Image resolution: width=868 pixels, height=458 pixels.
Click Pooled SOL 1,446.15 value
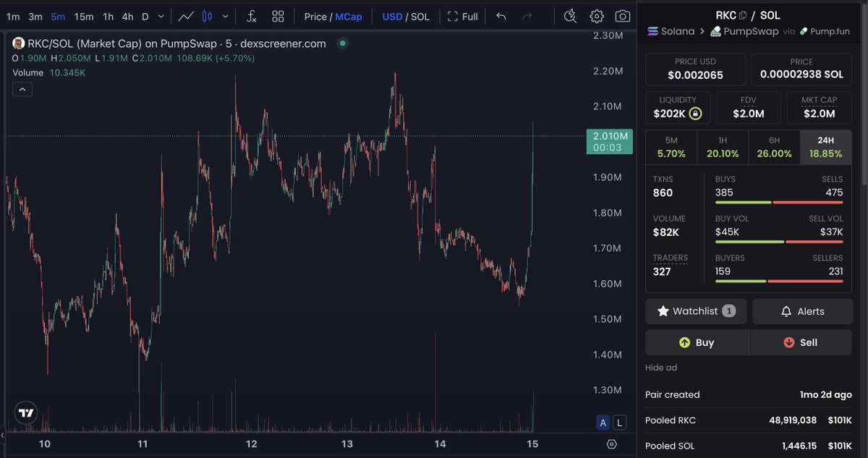pyautogui.click(x=801, y=446)
